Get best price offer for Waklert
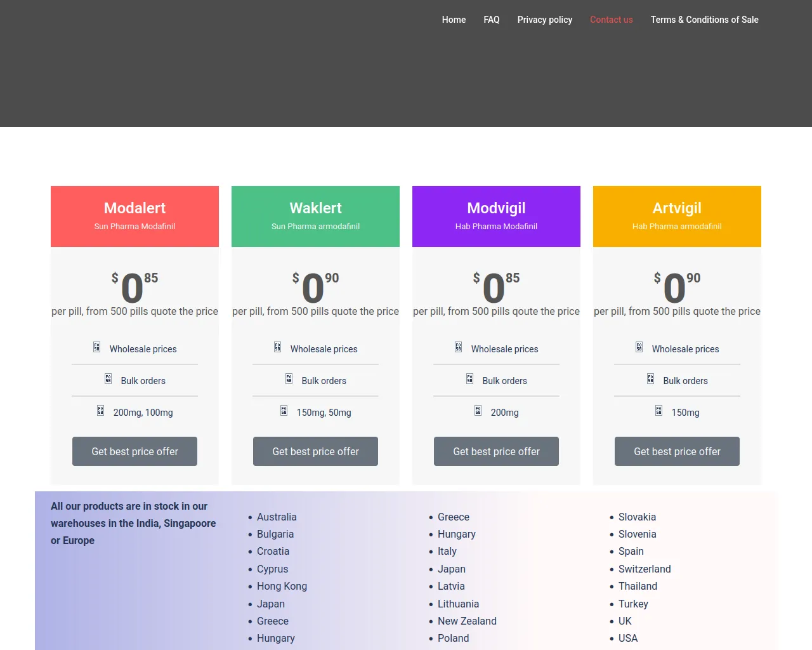This screenshot has height=650, width=812. point(315,451)
